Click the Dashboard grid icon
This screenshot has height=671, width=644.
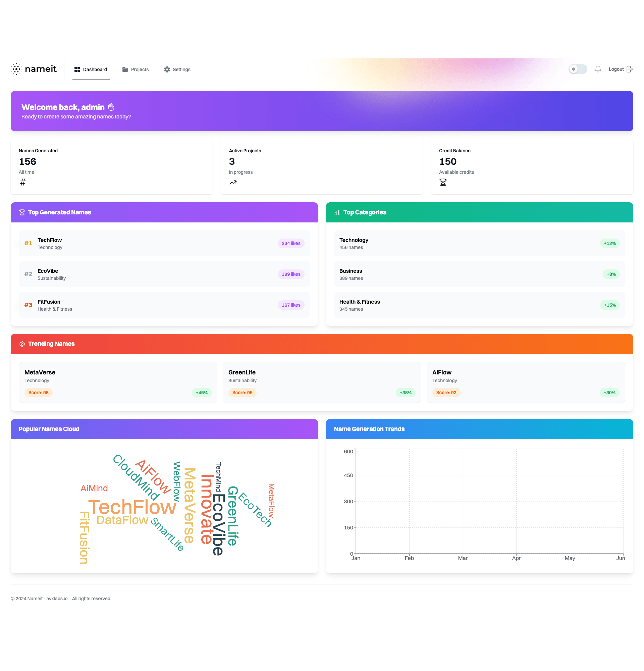[77, 69]
